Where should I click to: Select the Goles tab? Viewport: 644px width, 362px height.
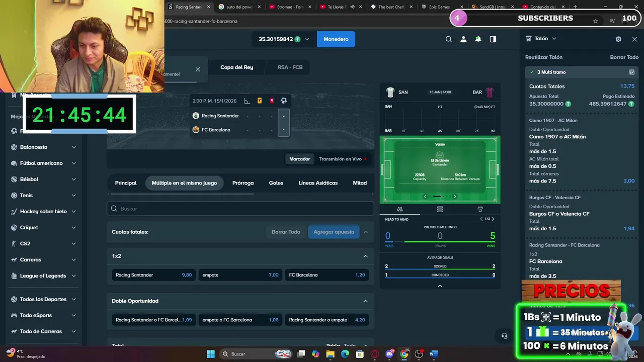coord(276,183)
